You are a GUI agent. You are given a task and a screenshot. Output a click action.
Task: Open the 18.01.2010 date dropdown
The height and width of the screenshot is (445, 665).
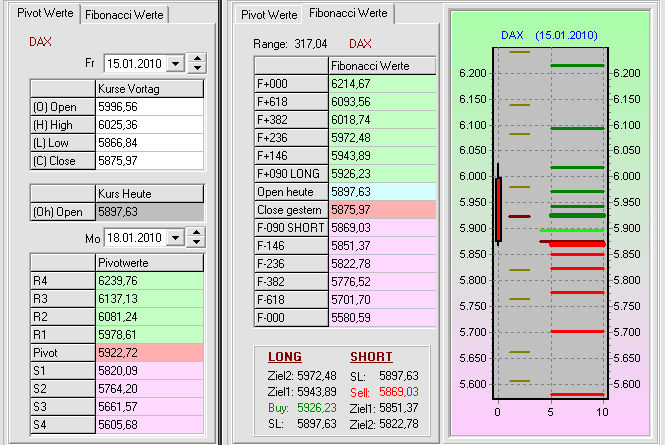point(176,238)
